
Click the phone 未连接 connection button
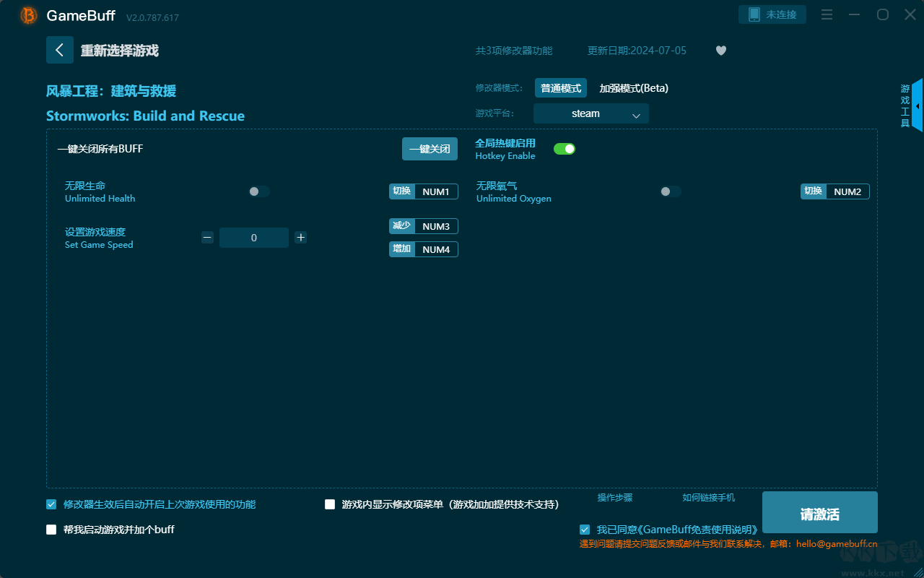pos(772,14)
